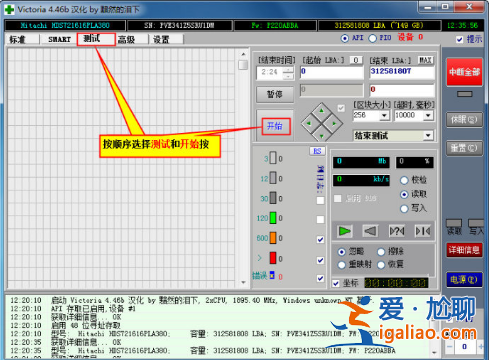
Task: Select the 擦除 erase radio button
Action: (x=381, y=252)
